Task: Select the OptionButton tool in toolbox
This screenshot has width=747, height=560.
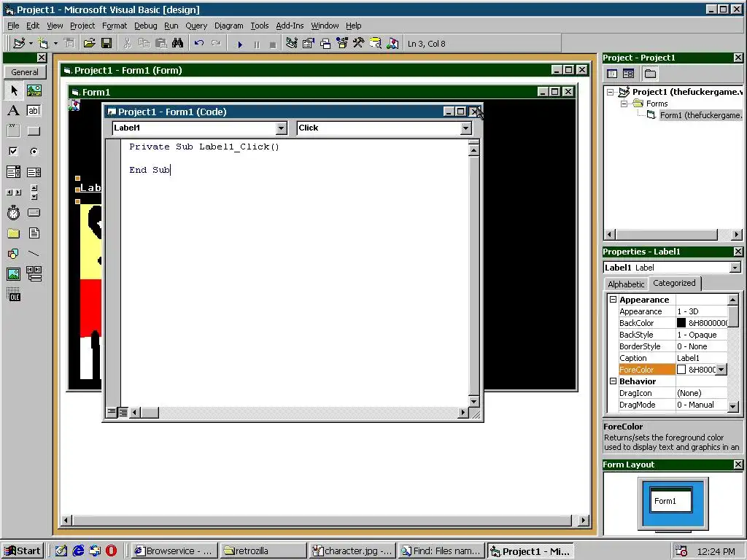Action: [x=34, y=152]
